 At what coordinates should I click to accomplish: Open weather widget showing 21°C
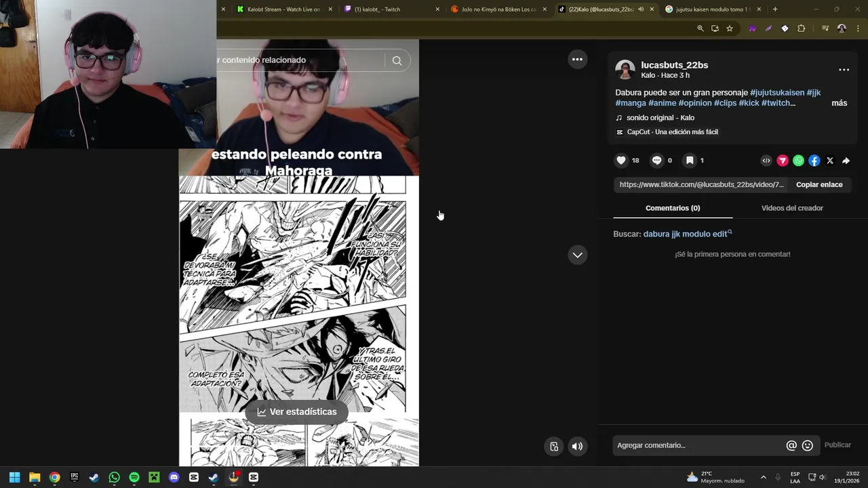pyautogui.click(x=715, y=477)
